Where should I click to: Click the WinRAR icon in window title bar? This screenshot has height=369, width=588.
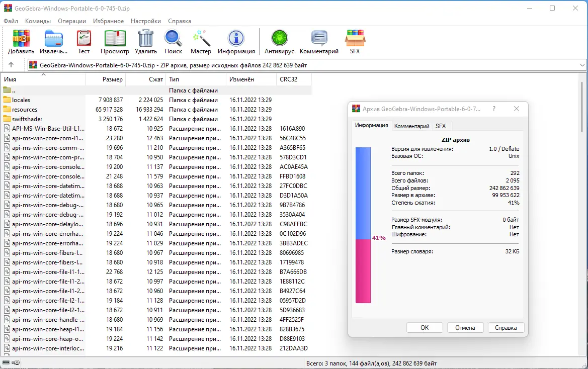(x=8, y=8)
